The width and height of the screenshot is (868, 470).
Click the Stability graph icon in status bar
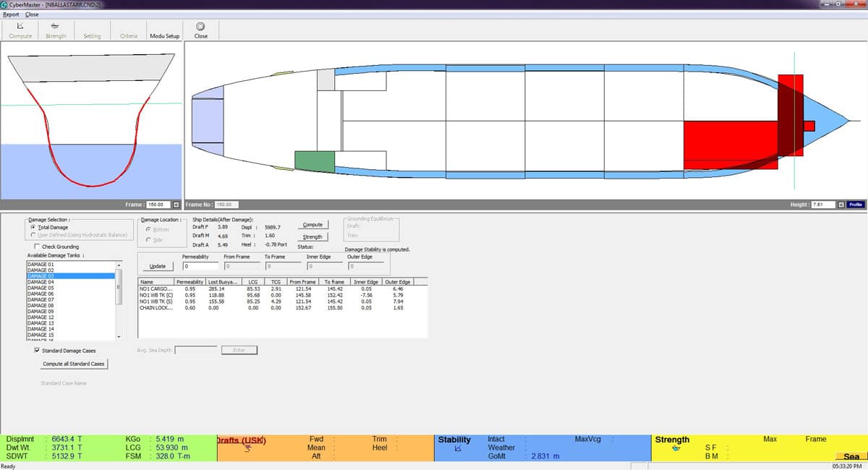(x=457, y=448)
